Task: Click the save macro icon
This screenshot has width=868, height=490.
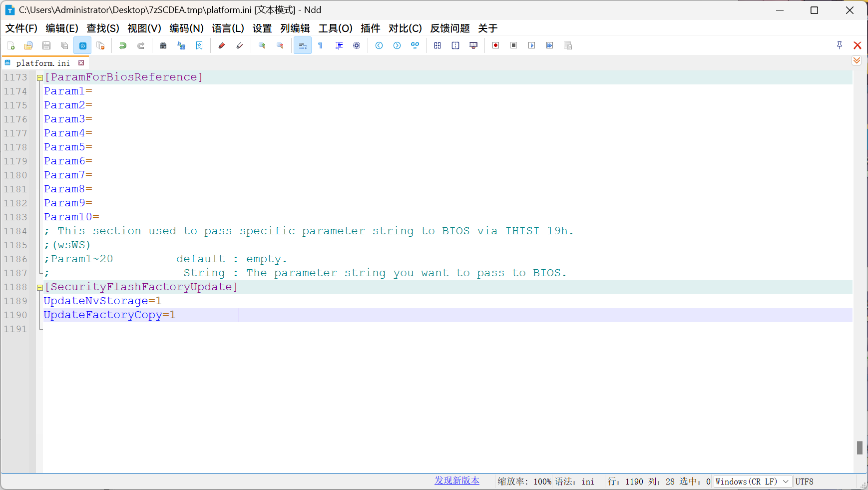Action: pyautogui.click(x=568, y=45)
